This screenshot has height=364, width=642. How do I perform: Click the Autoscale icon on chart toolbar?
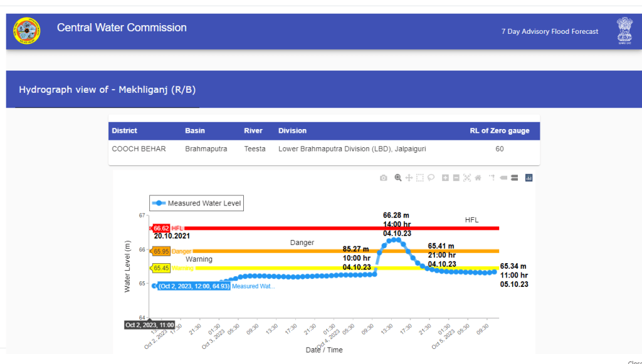click(x=467, y=178)
